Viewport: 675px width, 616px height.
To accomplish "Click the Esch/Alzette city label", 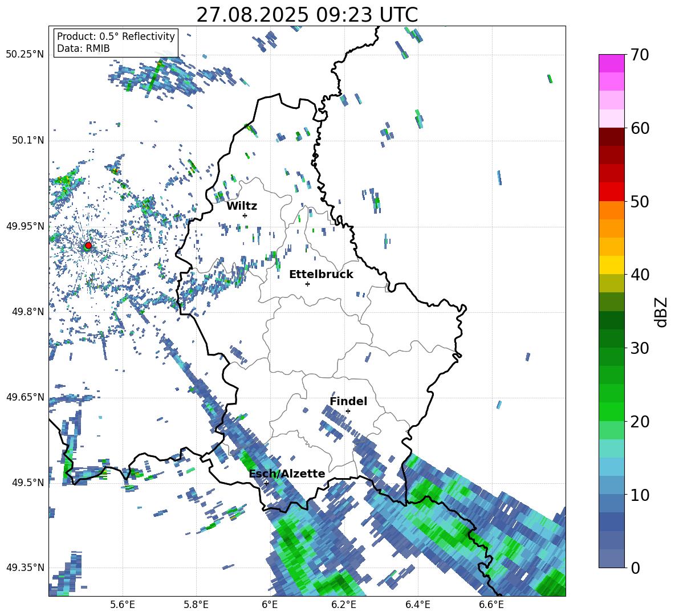I will click(287, 474).
